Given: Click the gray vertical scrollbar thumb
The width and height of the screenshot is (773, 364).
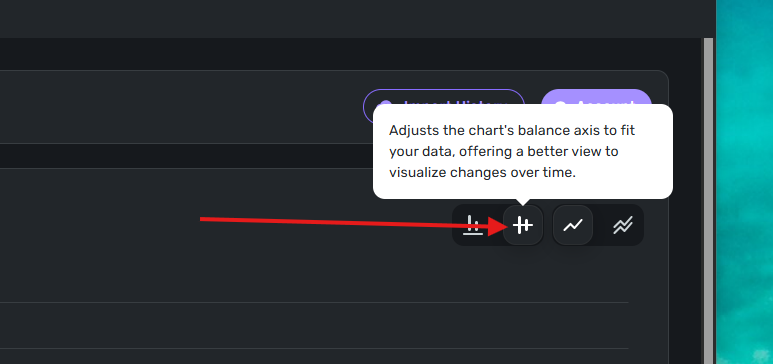Looking at the screenshot, I should 708,201.
